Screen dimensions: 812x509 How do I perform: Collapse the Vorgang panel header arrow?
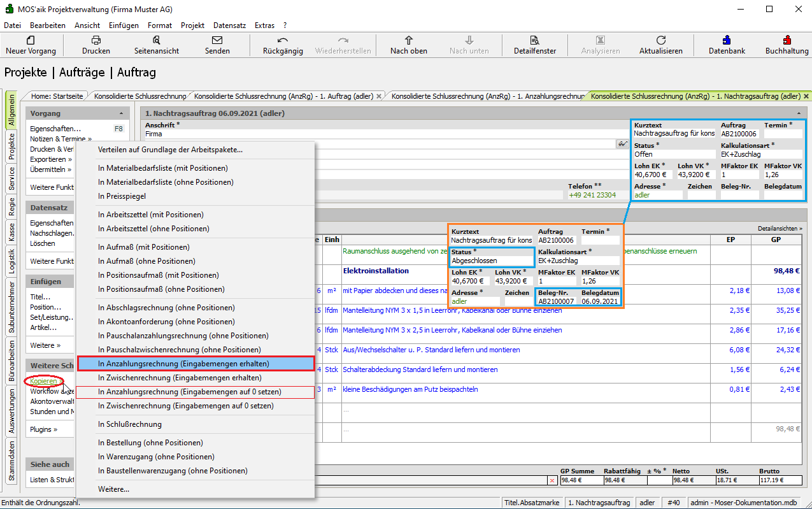pos(120,113)
